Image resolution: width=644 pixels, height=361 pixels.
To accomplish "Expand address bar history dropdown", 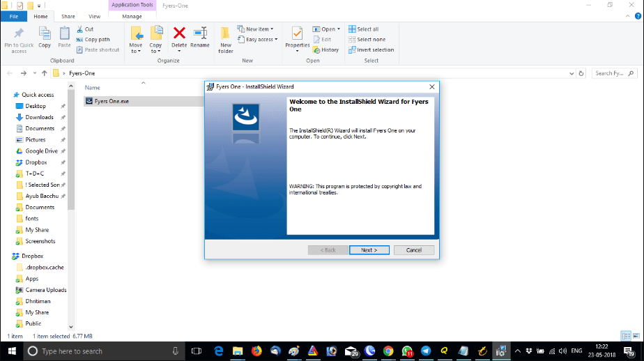I will 572,73.
